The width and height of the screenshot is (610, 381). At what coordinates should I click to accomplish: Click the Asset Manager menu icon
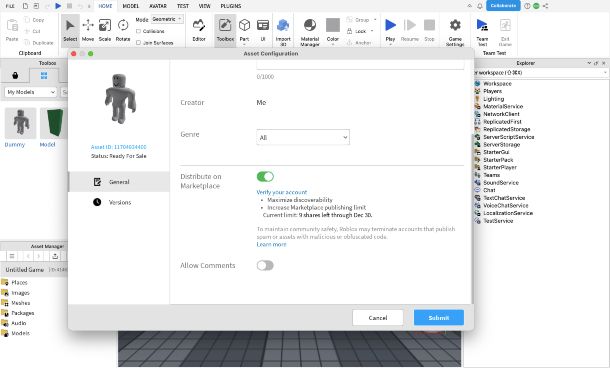pyautogui.click(x=12, y=256)
